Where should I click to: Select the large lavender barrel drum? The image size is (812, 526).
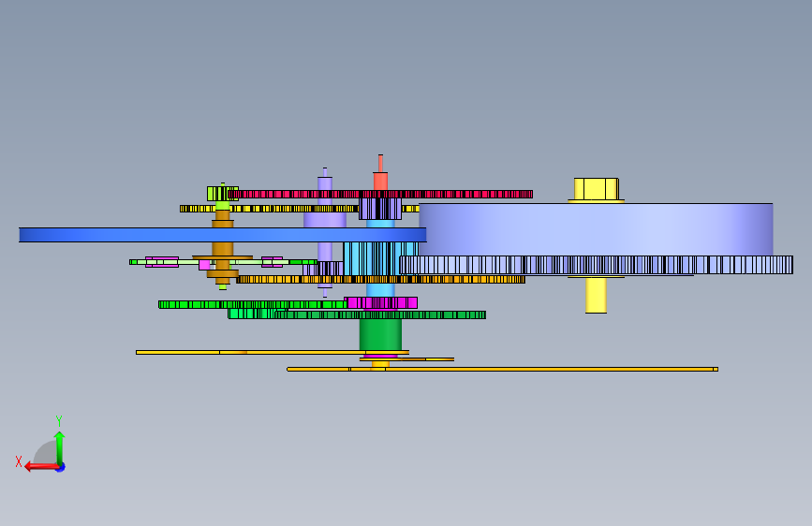click(x=596, y=229)
